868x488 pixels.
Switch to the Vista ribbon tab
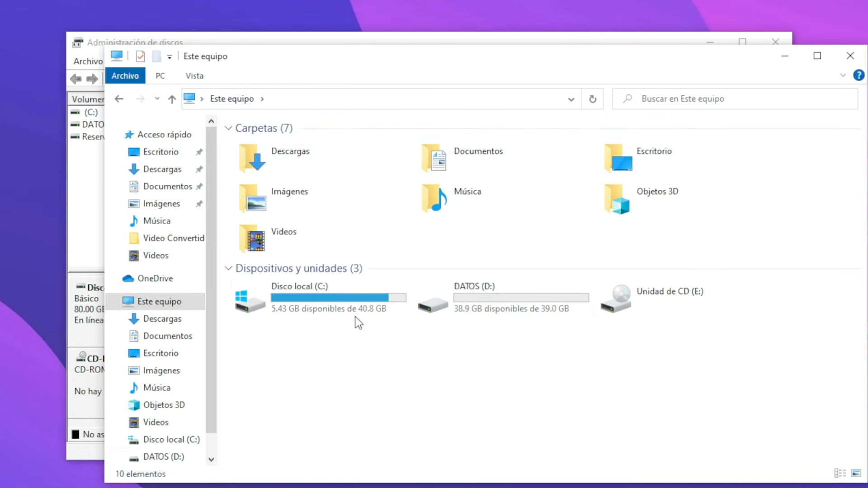pyautogui.click(x=194, y=75)
